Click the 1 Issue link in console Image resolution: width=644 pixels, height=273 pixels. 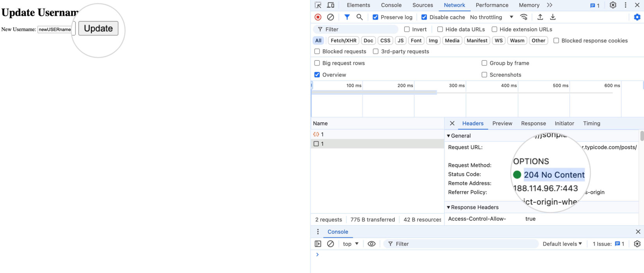click(608, 244)
